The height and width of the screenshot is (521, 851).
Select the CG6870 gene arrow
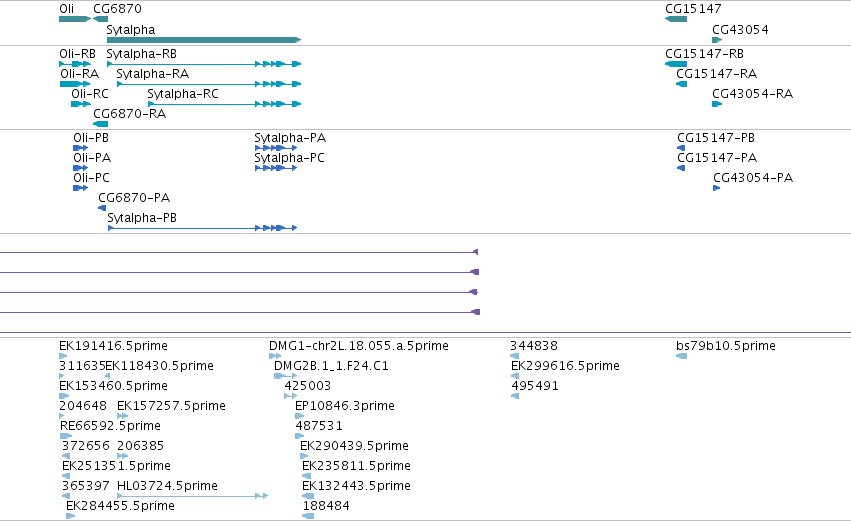(100, 19)
